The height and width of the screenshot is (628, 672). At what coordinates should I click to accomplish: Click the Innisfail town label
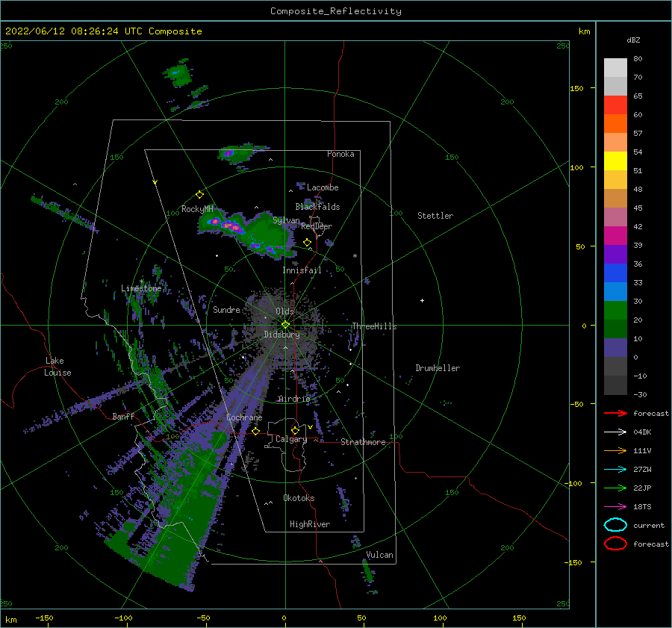[302, 270]
